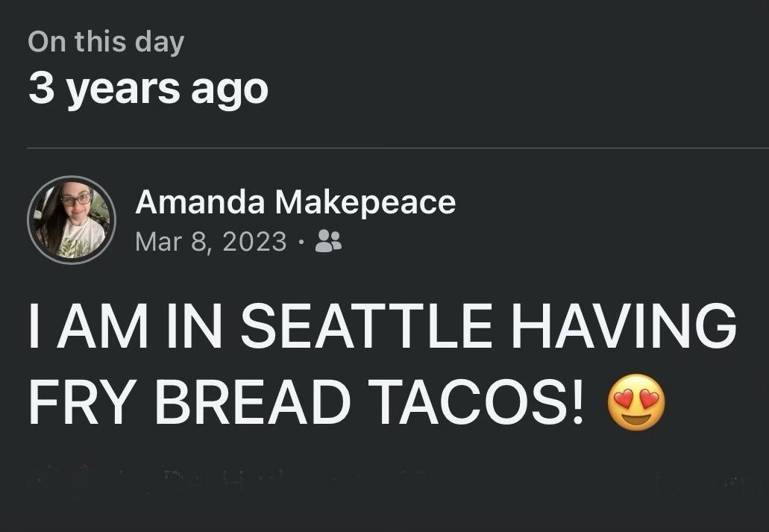Click the heart-eyes emoji
The width and height of the screenshot is (769, 532).
[x=635, y=403]
